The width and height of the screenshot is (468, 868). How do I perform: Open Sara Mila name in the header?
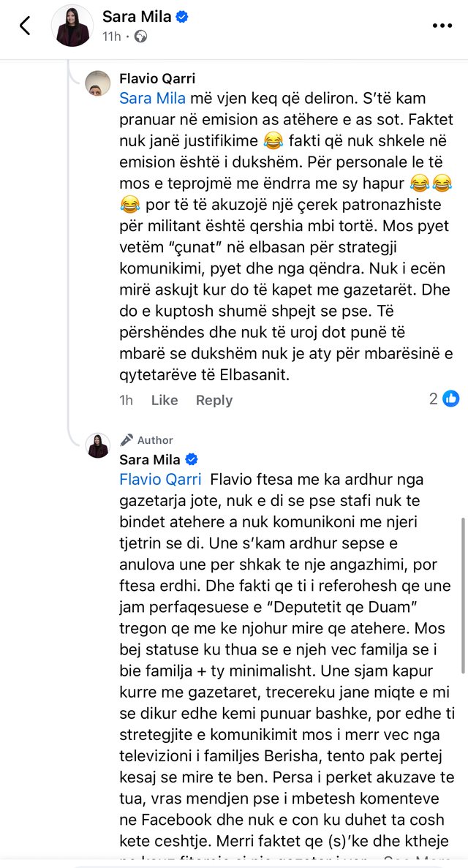click(137, 17)
